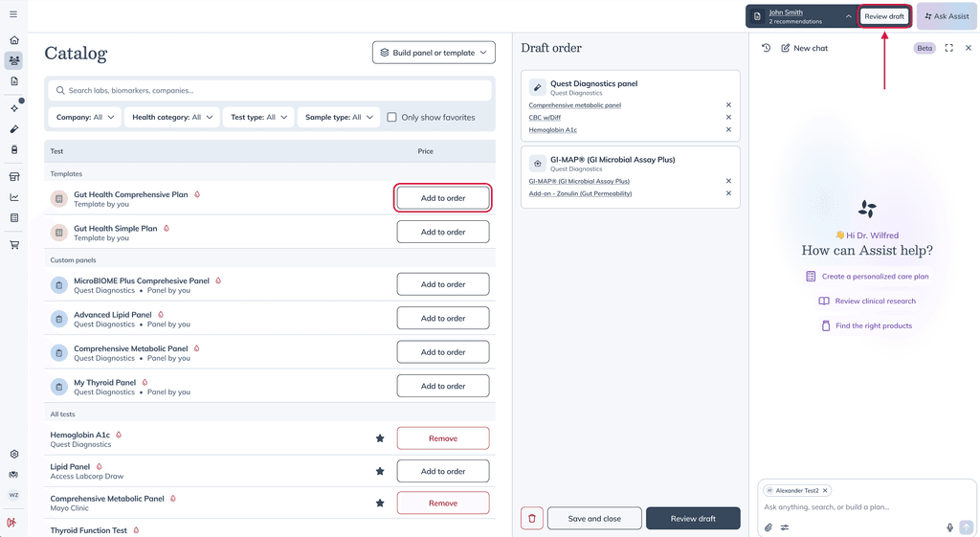Open the Patients group icon in sidebar
This screenshot has height=537, width=980.
[13, 60]
